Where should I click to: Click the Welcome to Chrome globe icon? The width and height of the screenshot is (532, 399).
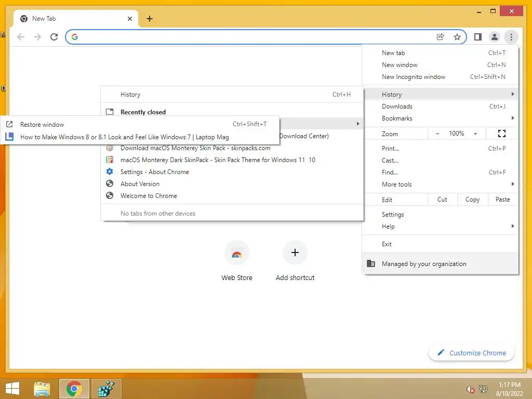[109, 195]
